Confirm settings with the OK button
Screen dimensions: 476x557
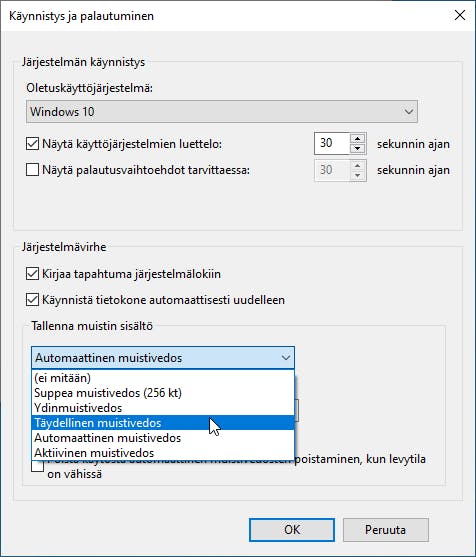tap(292, 530)
